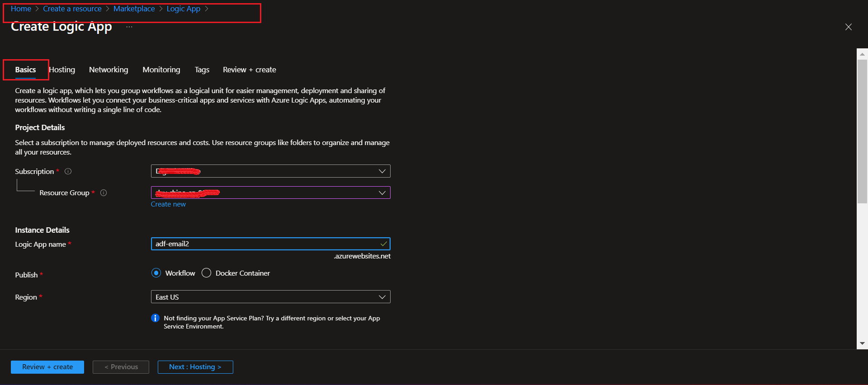Close the Create Logic App pane
868x385 pixels.
point(849,27)
